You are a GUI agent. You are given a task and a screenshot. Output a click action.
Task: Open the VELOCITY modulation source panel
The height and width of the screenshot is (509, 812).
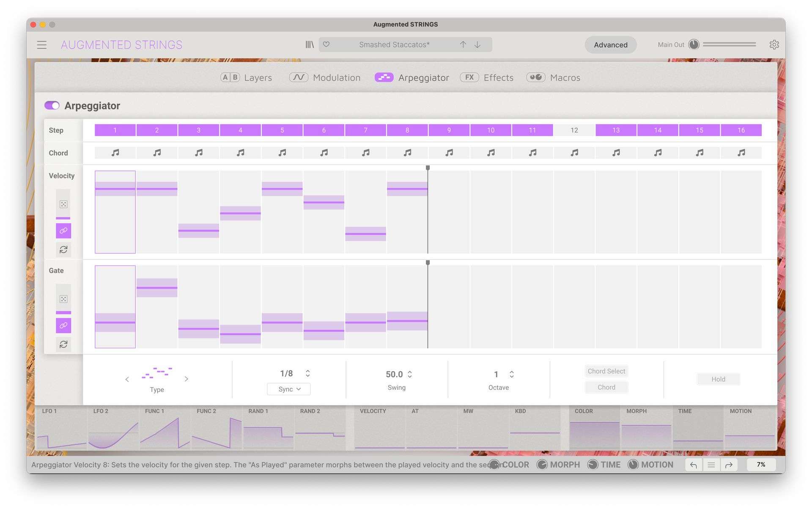coord(380,428)
